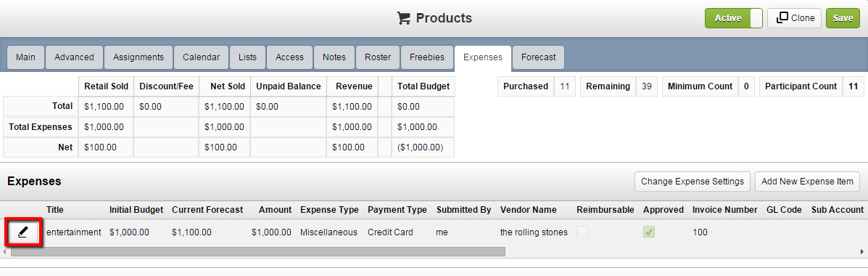Click the '($1,000.00)' net total budget cell

(x=423, y=147)
